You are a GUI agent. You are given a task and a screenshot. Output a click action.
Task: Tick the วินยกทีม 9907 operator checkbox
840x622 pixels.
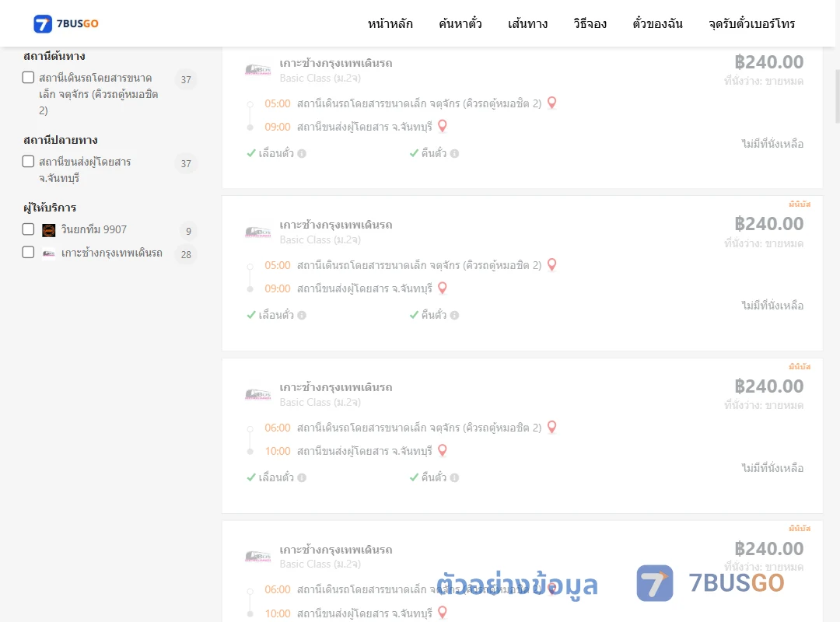tap(29, 229)
